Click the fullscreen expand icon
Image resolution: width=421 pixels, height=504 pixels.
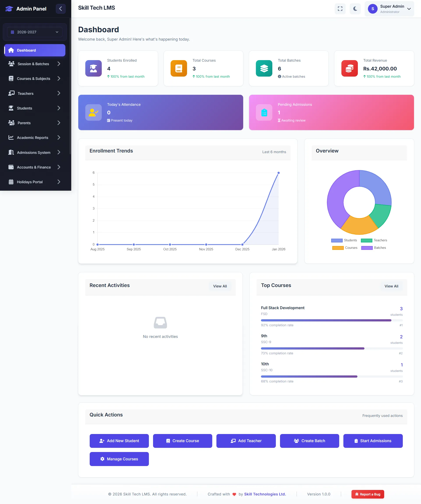340,9
